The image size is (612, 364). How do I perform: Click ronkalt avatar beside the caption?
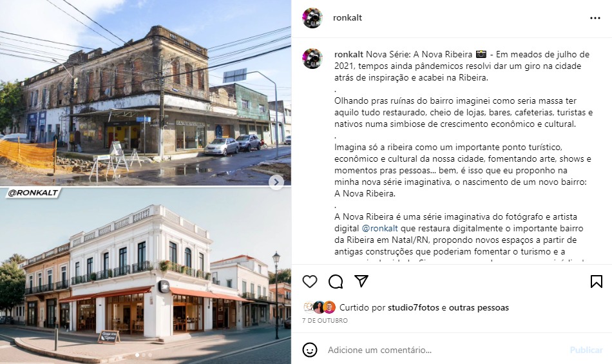[x=312, y=59]
